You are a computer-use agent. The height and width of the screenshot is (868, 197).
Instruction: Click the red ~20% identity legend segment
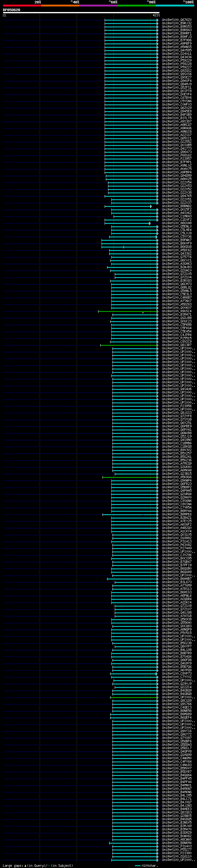pyautogui.click(x=22, y=6)
